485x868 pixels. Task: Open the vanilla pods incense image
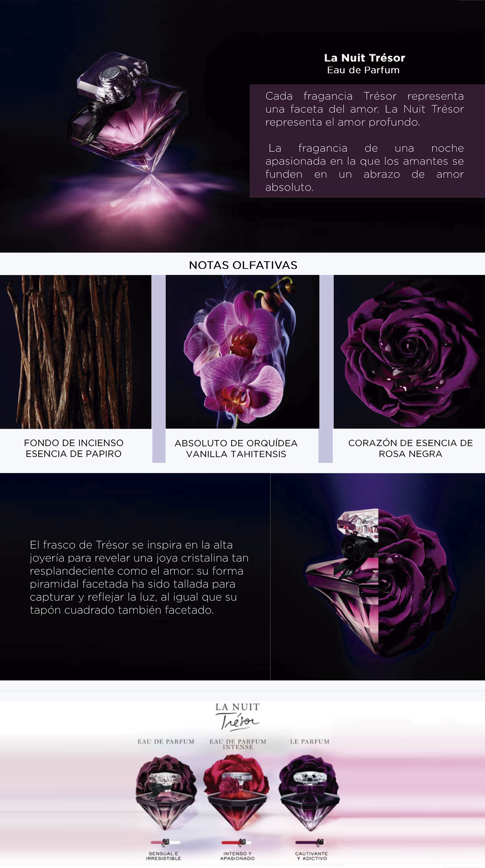coord(75,352)
